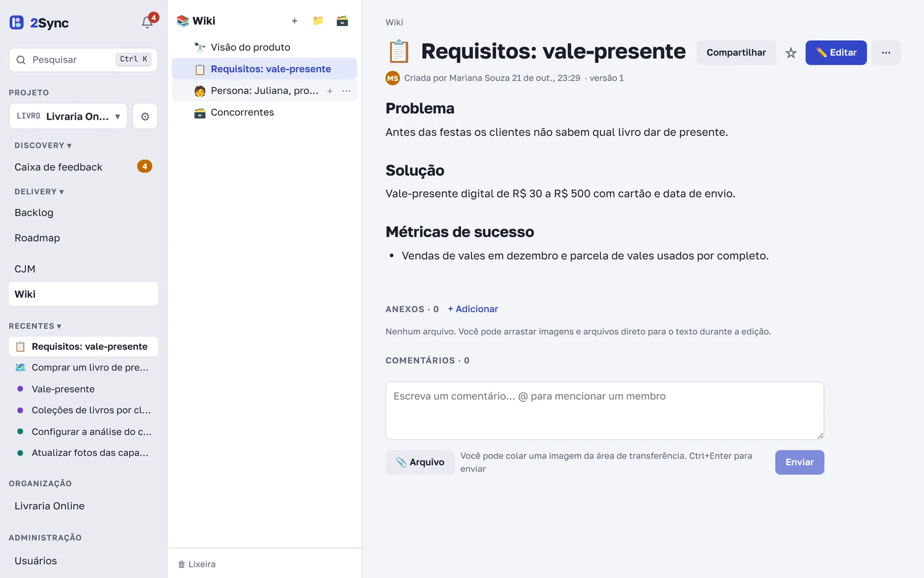This screenshot has width=924, height=578.
Task: Click the 2Sync logo
Action: 39,23
